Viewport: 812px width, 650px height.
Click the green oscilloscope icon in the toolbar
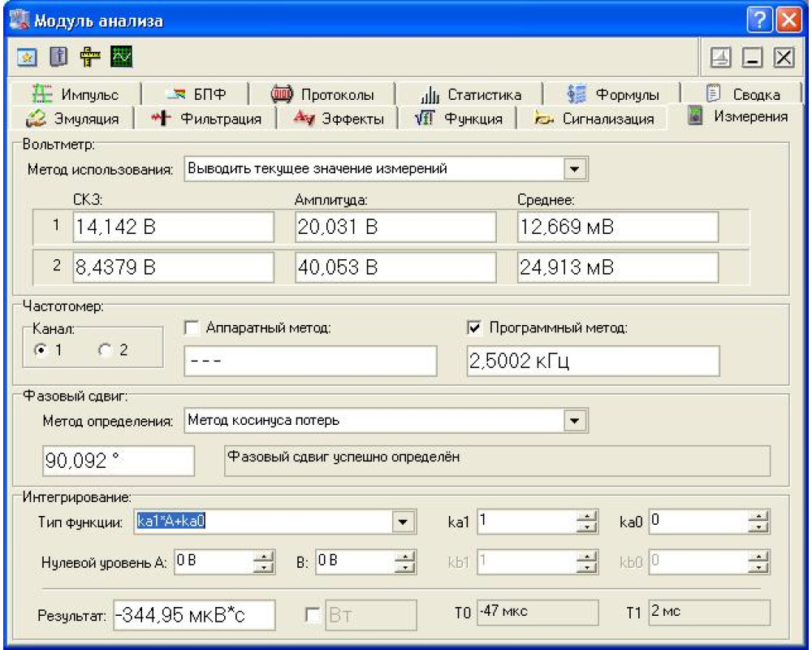tap(122, 58)
